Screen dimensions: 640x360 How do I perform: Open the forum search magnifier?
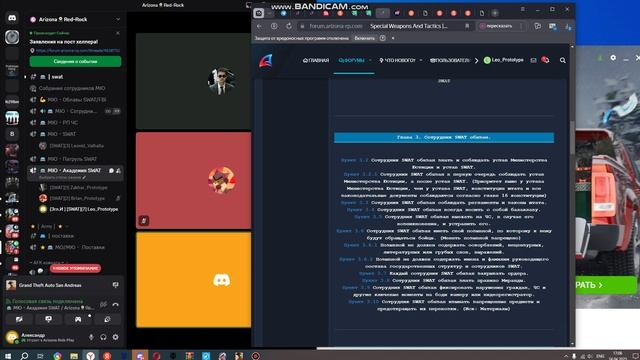(x=562, y=60)
